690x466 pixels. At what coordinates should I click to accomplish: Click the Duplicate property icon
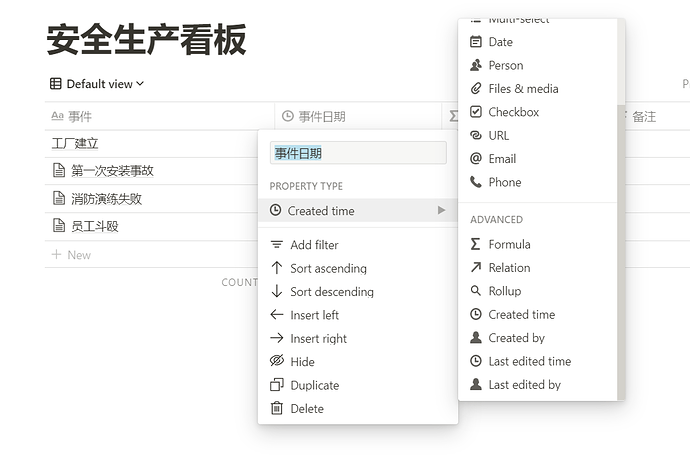click(277, 385)
